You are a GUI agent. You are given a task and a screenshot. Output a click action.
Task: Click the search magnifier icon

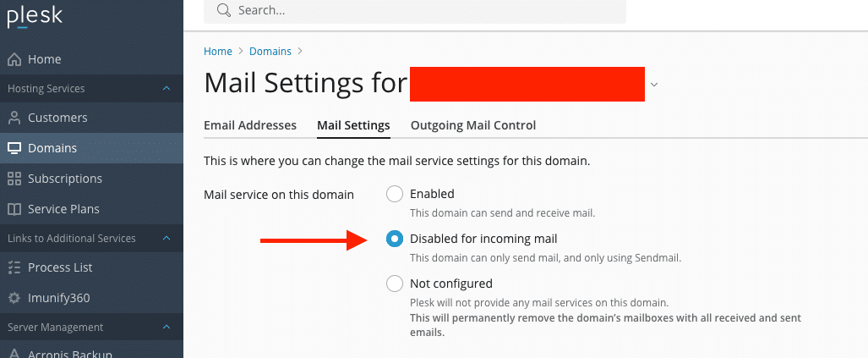coord(223,11)
